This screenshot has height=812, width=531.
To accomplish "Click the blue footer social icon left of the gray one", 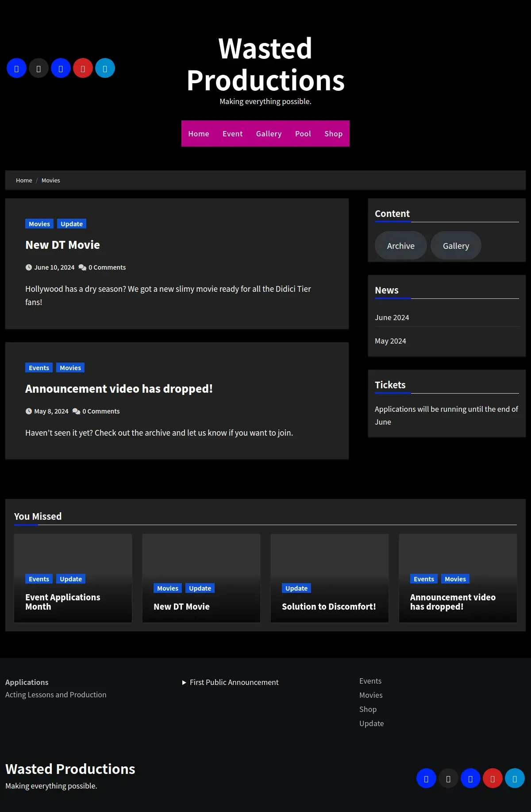I will (x=426, y=778).
